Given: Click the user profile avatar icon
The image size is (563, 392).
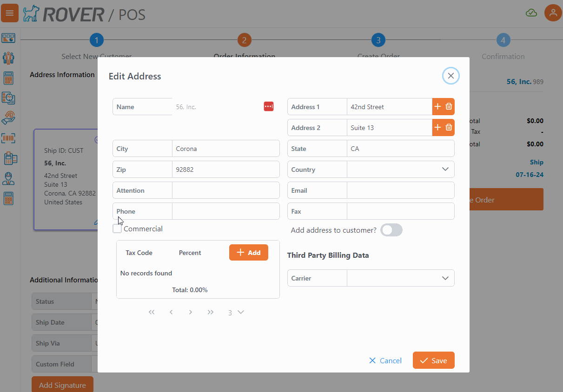Looking at the screenshot, I should pyautogui.click(x=553, y=13).
